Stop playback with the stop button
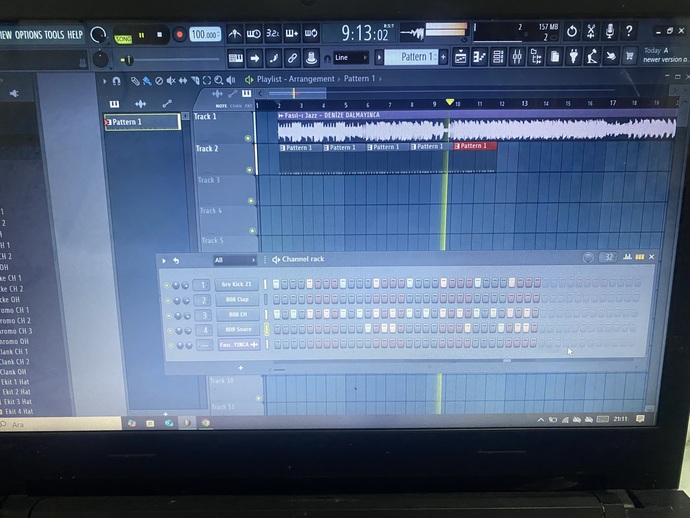The width and height of the screenshot is (690, 518). pos(159,34)
